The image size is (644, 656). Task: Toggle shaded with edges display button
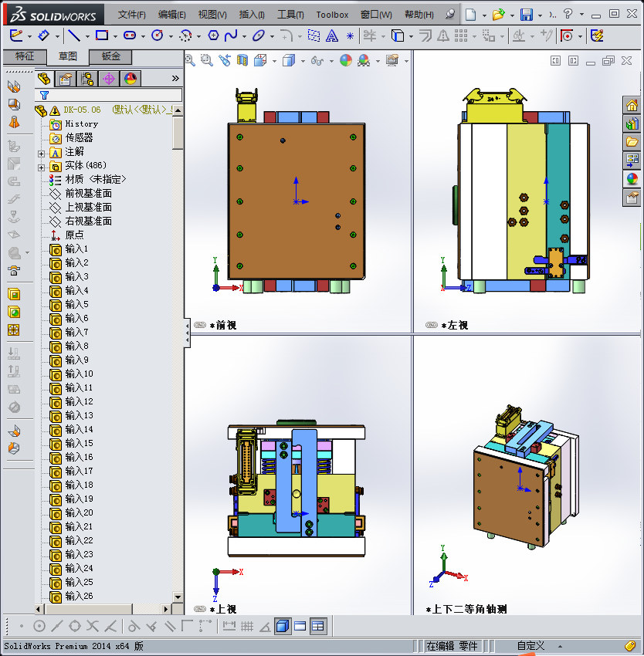283,627
